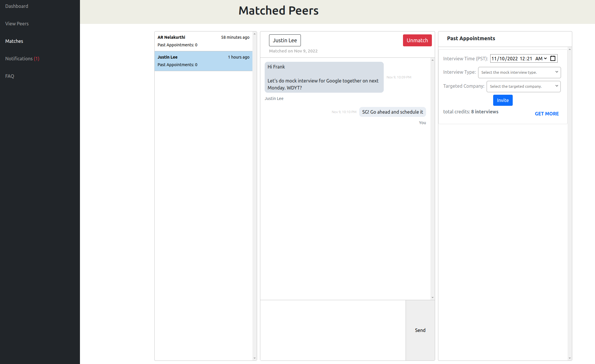Expand the Targeted Company dropdown
Viewport: 595px width, 364px height.
point(523,86)
